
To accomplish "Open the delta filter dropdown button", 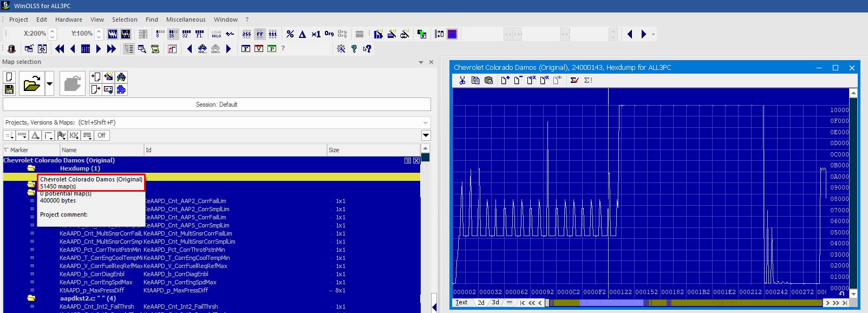I will point(35,135).
